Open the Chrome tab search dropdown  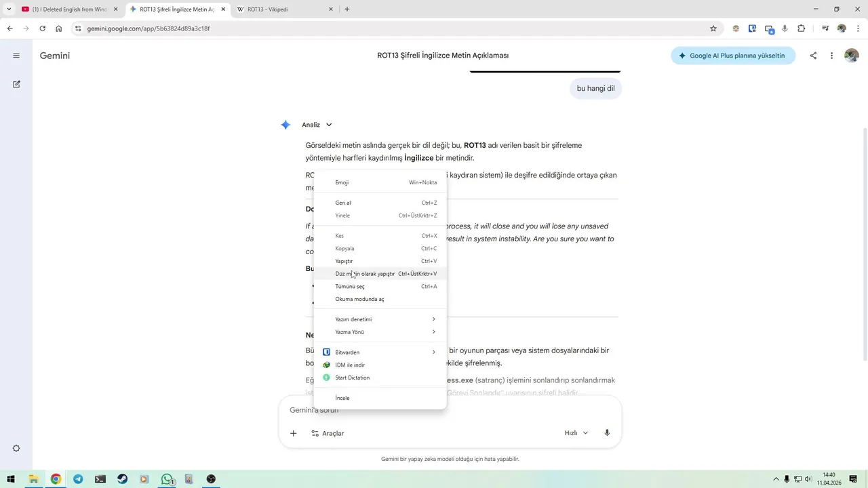point(9,9)
